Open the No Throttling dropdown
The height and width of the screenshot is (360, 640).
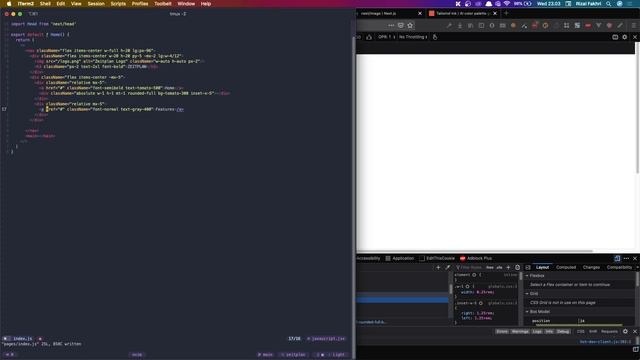coord(413,37)
